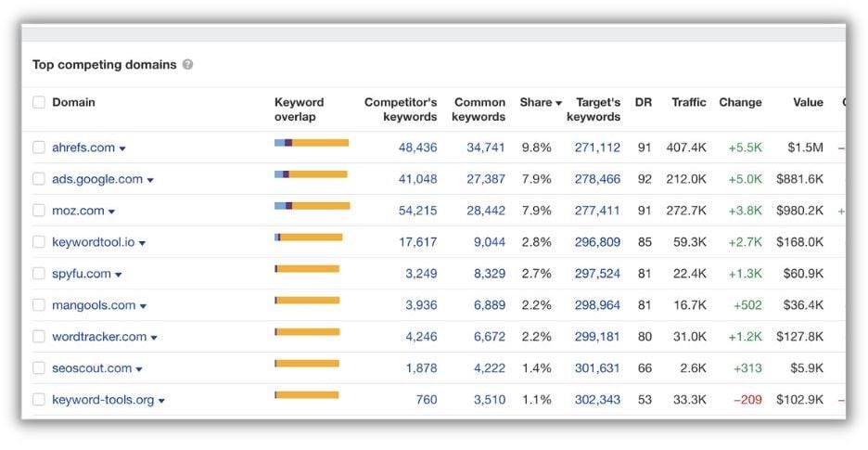Screen dimensions: 868x450
Task: Open the moz.com dropdown arrow
Action: coord(111,212)
